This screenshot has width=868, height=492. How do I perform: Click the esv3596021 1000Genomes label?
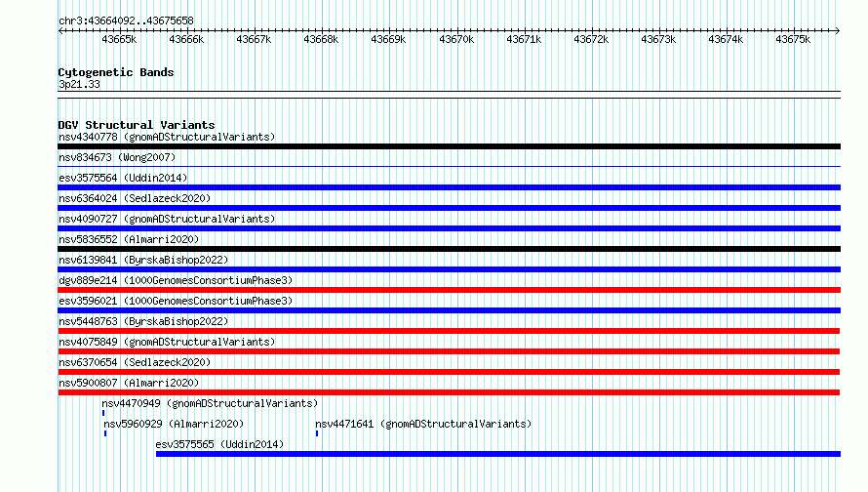coord(176,301)
